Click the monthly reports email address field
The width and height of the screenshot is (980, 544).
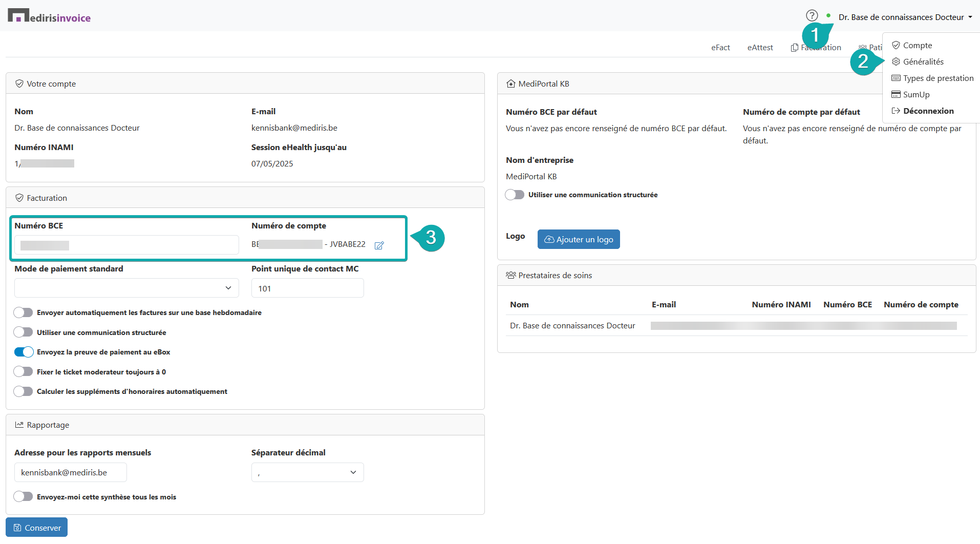tap(71, 472)
